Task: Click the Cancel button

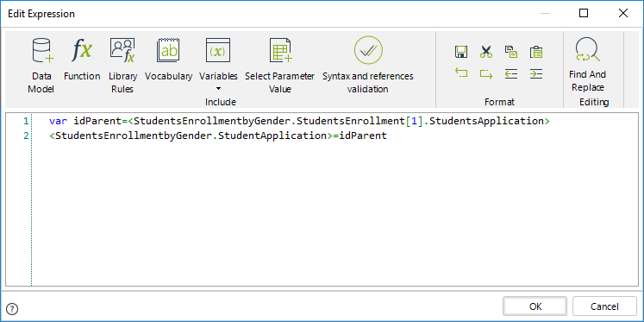Action: (x=604, y=306)
